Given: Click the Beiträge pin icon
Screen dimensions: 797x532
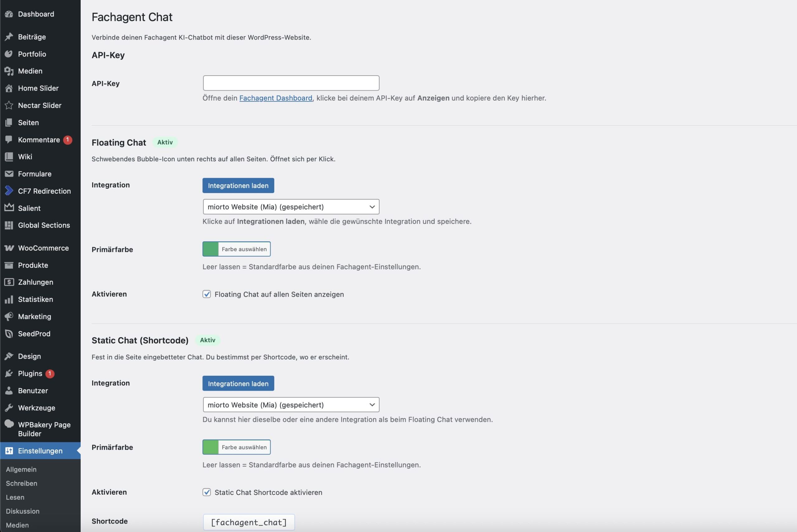Looking at the screenshot, I should click(x=9, y=37).
